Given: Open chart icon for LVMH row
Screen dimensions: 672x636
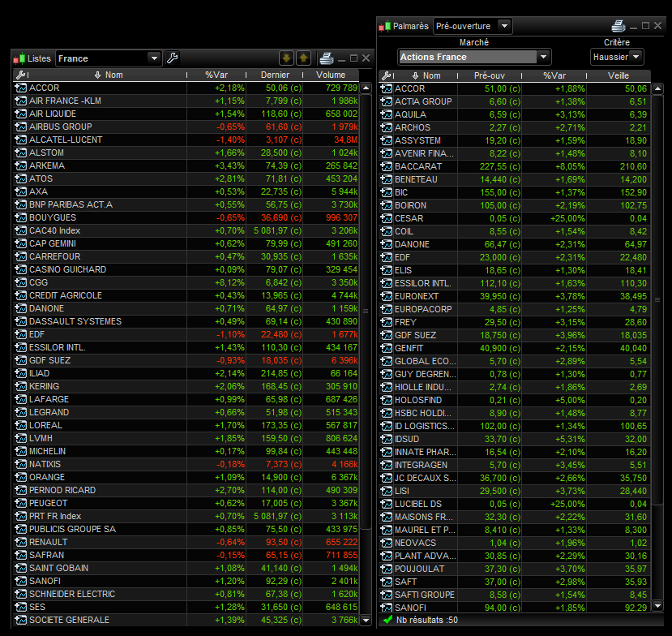Looking at the screenshot, I should click(x=20, y=438).
